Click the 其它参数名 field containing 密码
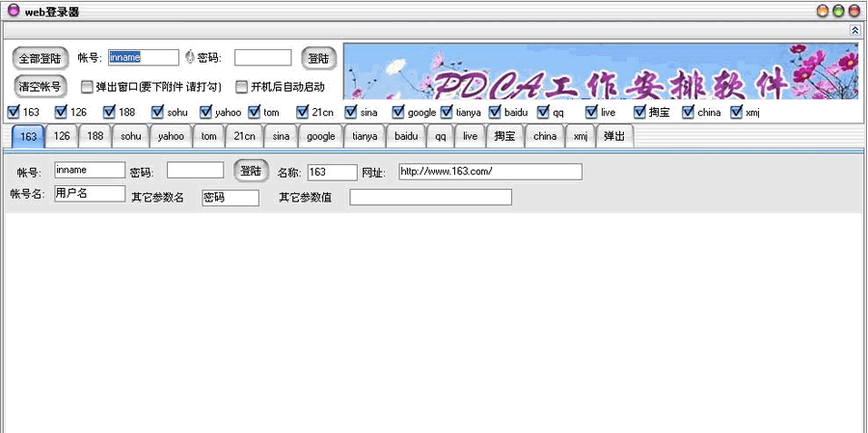The width and height of the screenshot is (868, 433). [x=231, y=198]
